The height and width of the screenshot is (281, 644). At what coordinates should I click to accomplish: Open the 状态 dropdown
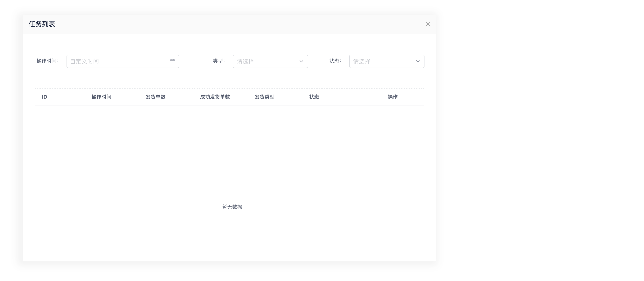[386, 61]
